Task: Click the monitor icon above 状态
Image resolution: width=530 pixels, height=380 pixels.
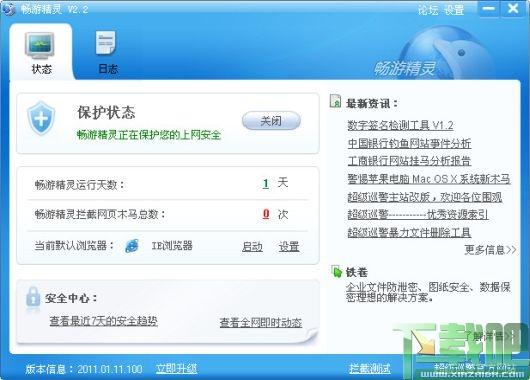Action: (40, 45)
